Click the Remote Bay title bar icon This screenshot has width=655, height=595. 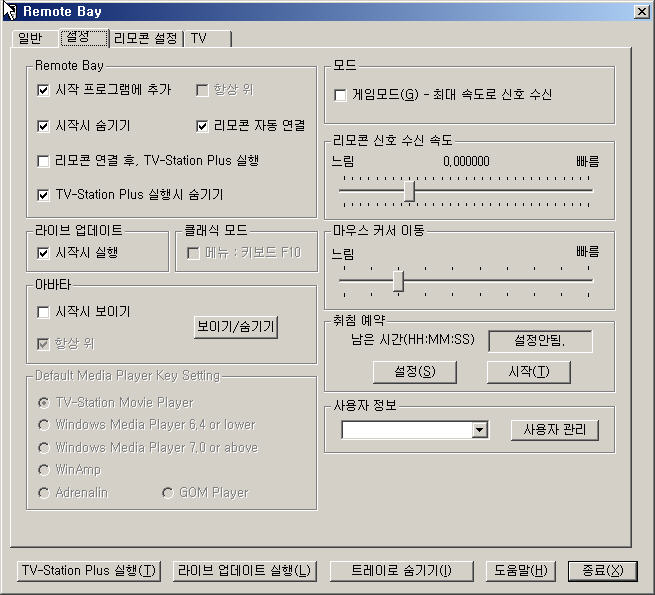pyautogui.click(x=11, y=11)
